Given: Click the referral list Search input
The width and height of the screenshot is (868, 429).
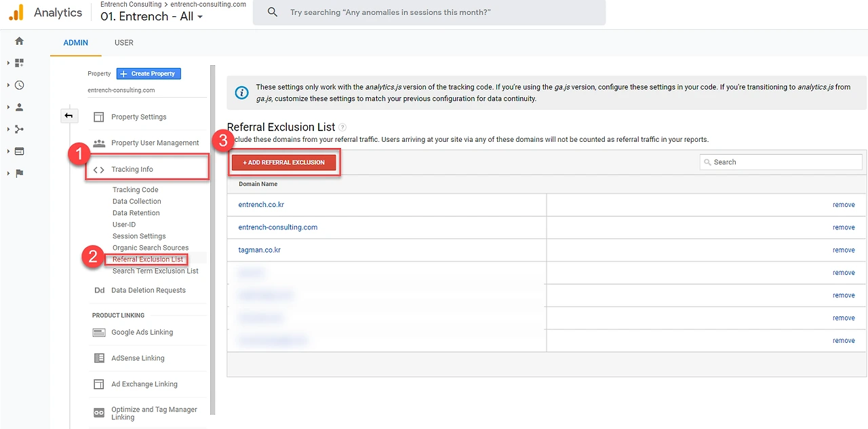Looking at the screenshot, I should click(781, 162).
